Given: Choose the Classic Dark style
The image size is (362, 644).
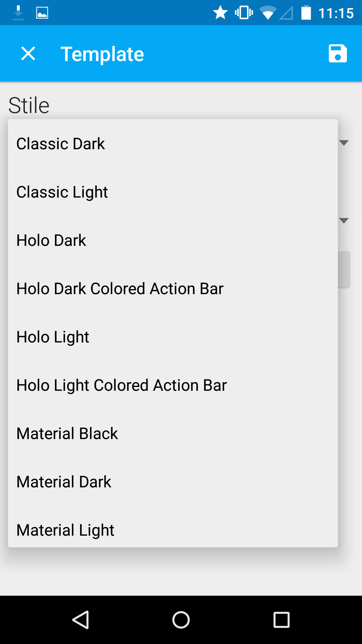Looking at the screenshot, I should (x=173, y=144).
